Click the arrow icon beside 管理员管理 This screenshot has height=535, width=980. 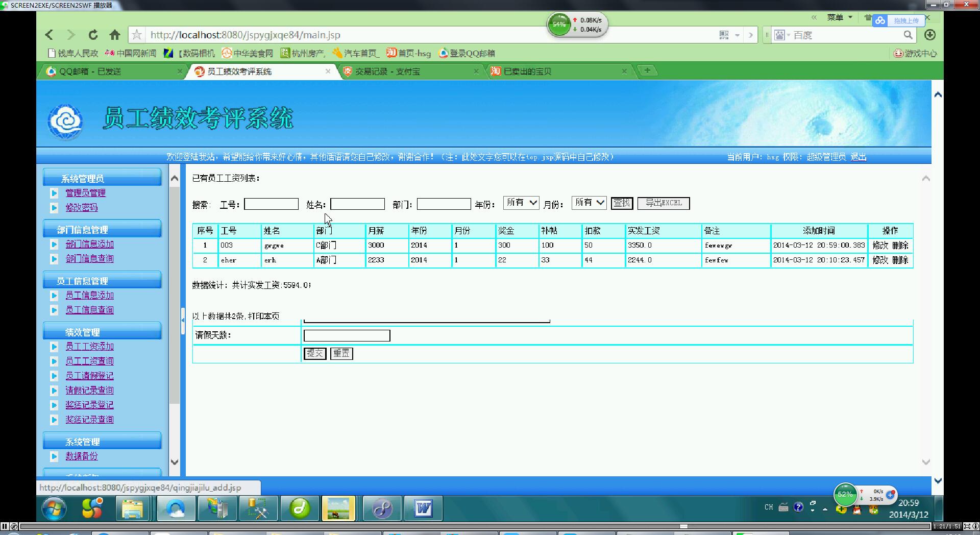coord(54,193)
